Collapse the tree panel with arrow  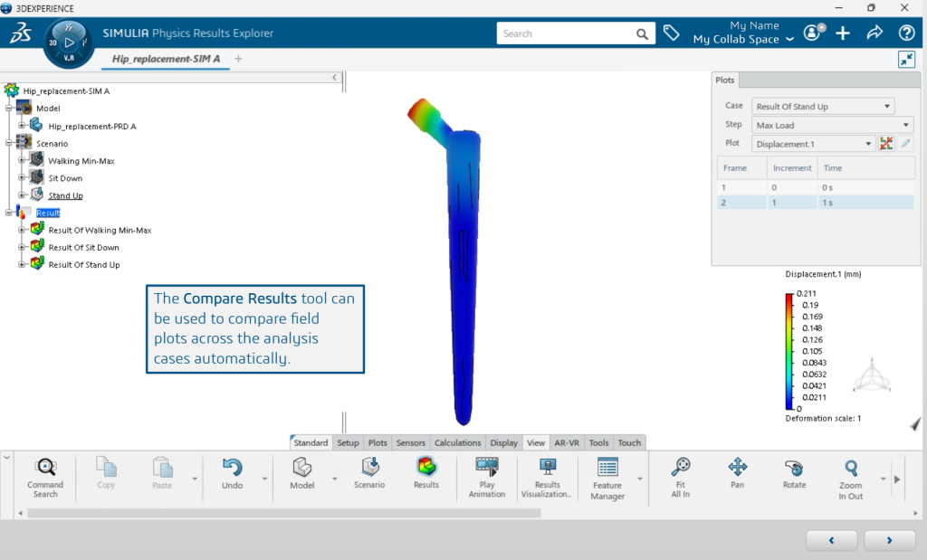click(335, 78)
